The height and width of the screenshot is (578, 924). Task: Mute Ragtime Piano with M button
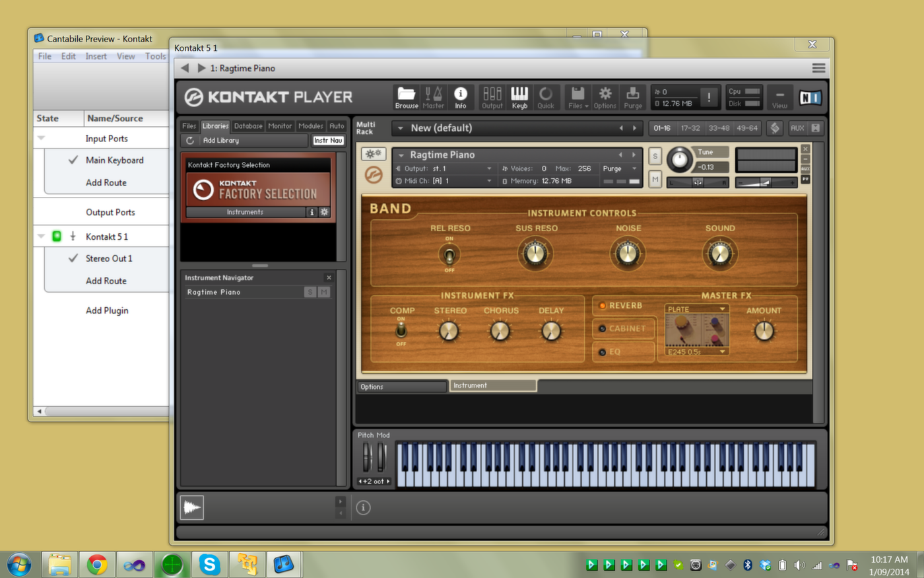[x=655, y=179]
